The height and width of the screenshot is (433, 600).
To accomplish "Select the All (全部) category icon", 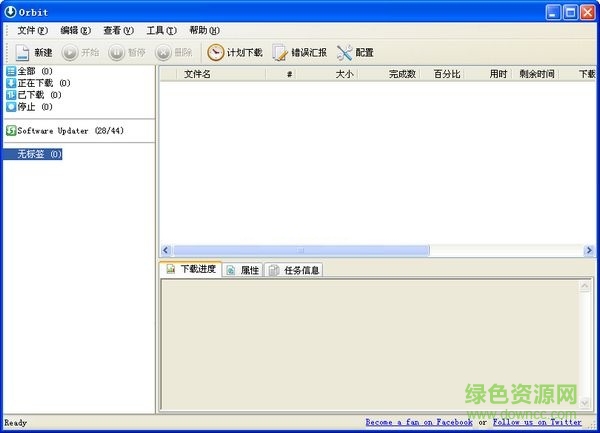I will click(x=11, y=71).
